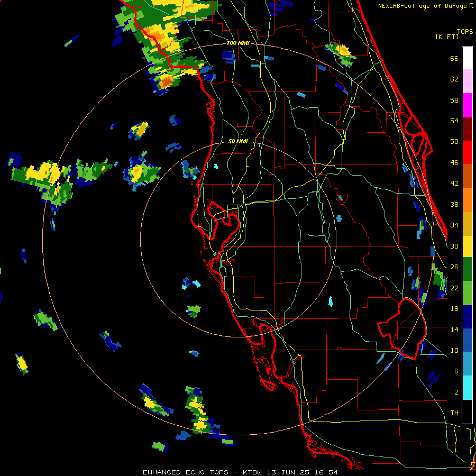Click the yellow legend swatch

[467, 246]
